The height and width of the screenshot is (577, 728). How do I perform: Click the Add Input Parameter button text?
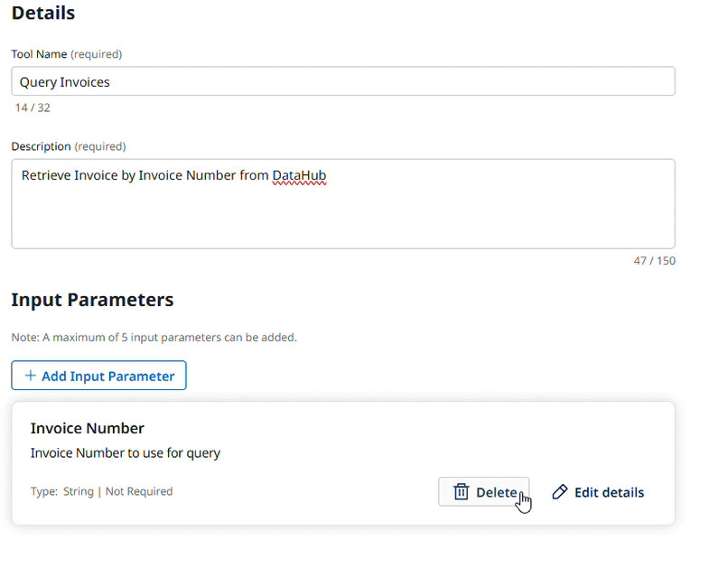[x=107, y=376]
